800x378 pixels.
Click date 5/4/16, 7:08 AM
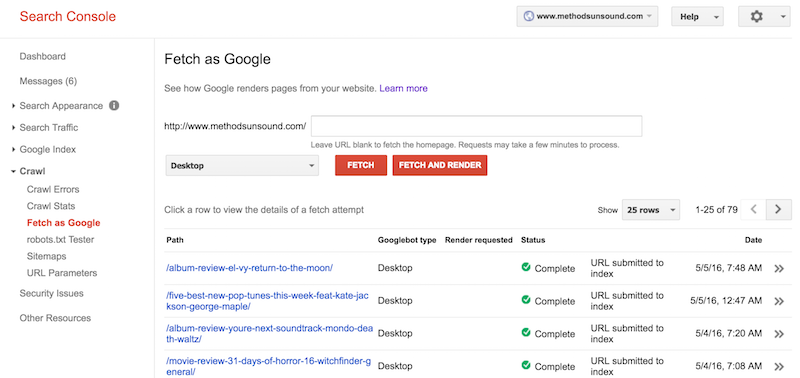[x=729, y=366]
